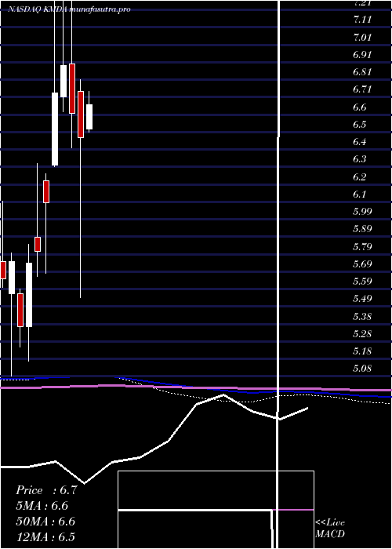The width and height of the screenshot is (392, 549).
Task: Select the '12MA : 6.5' legend entry
Action: (x=45, y=537)
